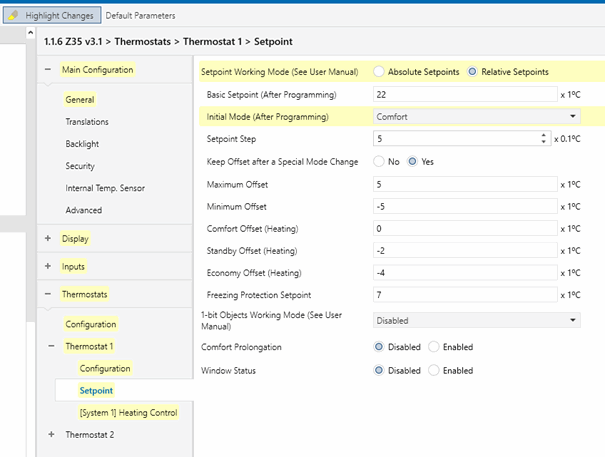The image size is (605, 457).
Task: Select No for Keep Offset
Action: click(x=379, y=161)
